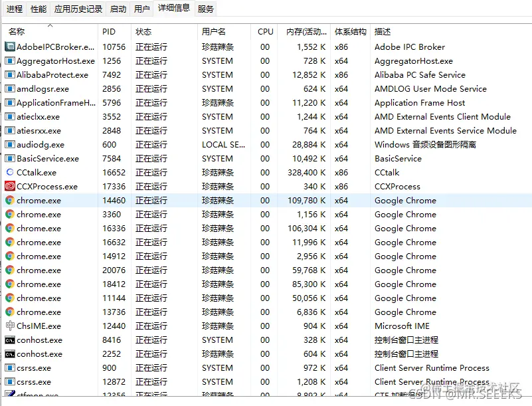The width and height of the screenshot is (532, 406).
Task: Open the 启动 tab
Action: coord(118,9)
